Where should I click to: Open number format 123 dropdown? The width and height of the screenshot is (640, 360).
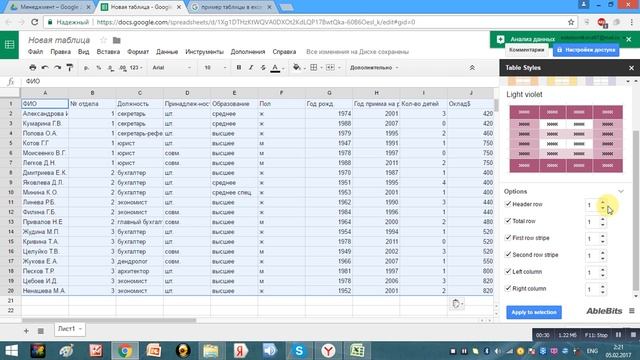point(136,68)
